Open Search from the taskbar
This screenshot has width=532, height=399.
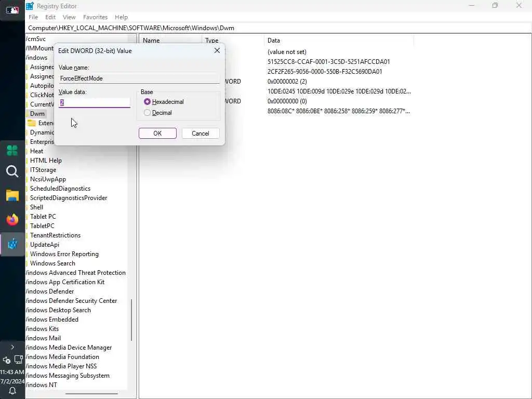(x=12, y=171)
